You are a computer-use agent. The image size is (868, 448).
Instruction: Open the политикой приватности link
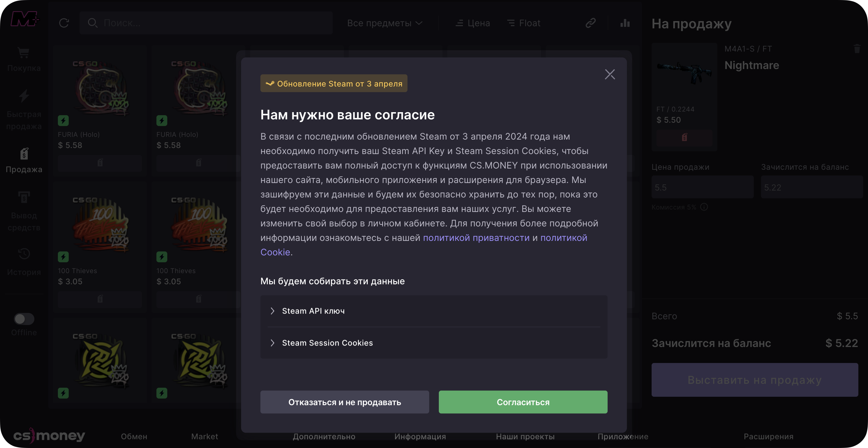point(476,238)
